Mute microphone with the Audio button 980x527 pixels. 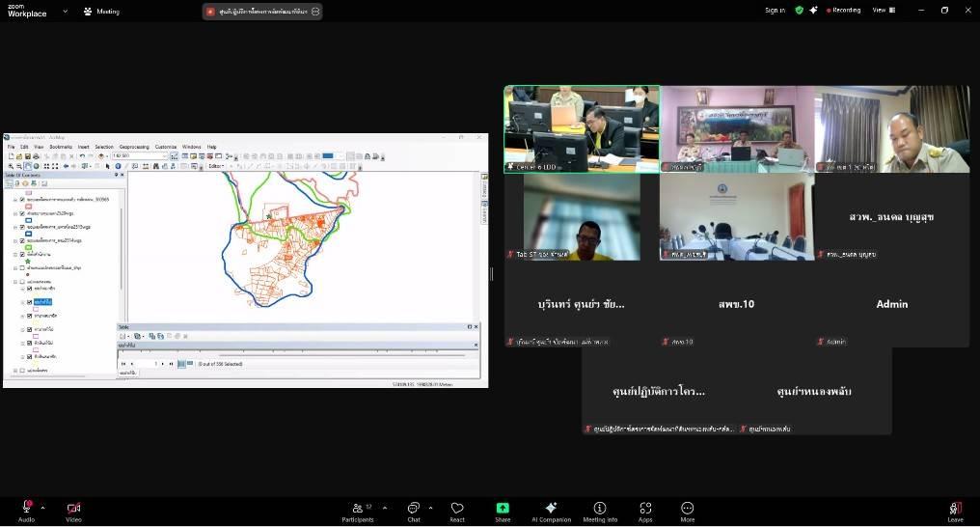pyautogui.click(x=26, y=509)
